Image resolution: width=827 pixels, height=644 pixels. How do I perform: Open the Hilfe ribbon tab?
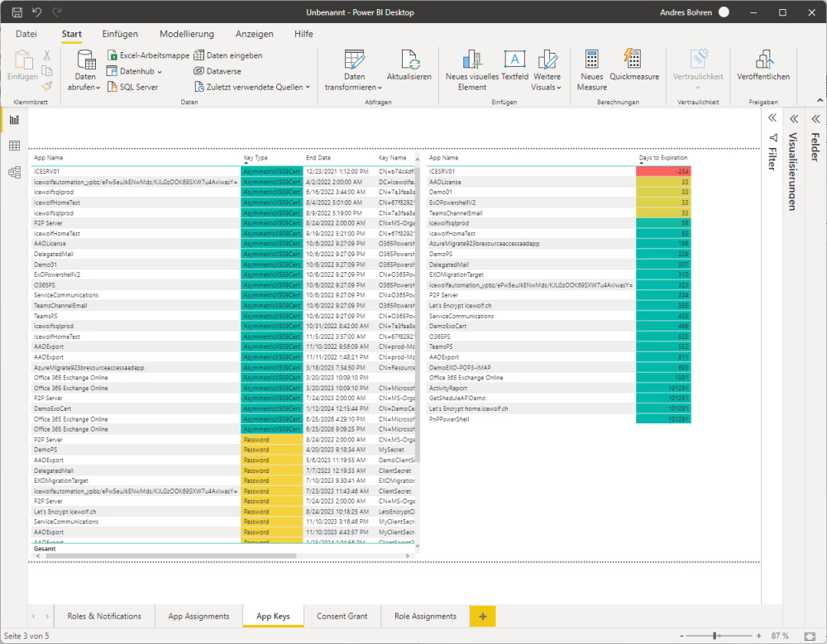(304, 34)
